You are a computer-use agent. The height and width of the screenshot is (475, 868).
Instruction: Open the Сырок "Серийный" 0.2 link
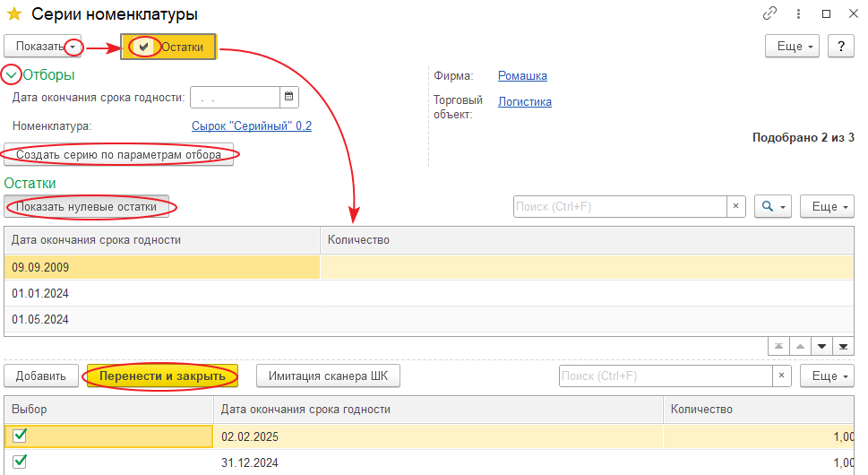click(252, 126)
